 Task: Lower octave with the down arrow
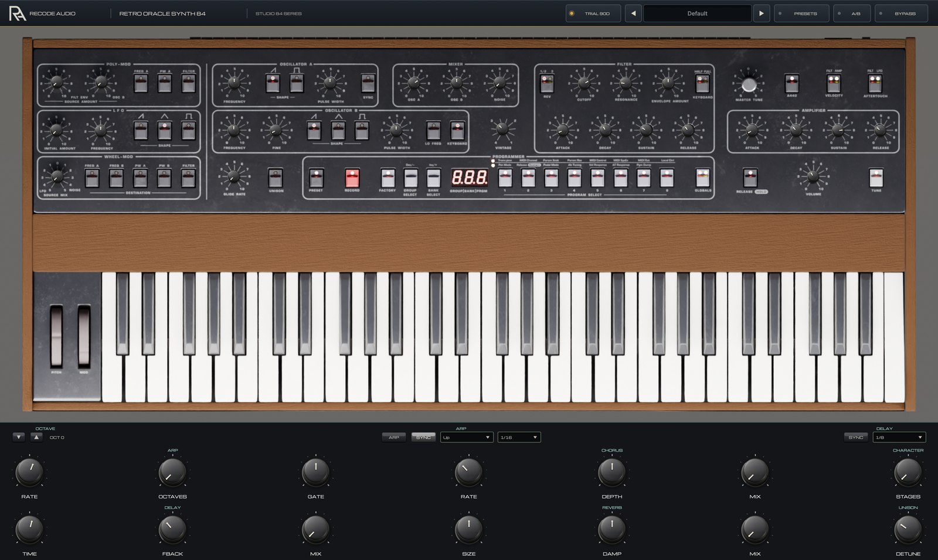(x=19, y=437)
